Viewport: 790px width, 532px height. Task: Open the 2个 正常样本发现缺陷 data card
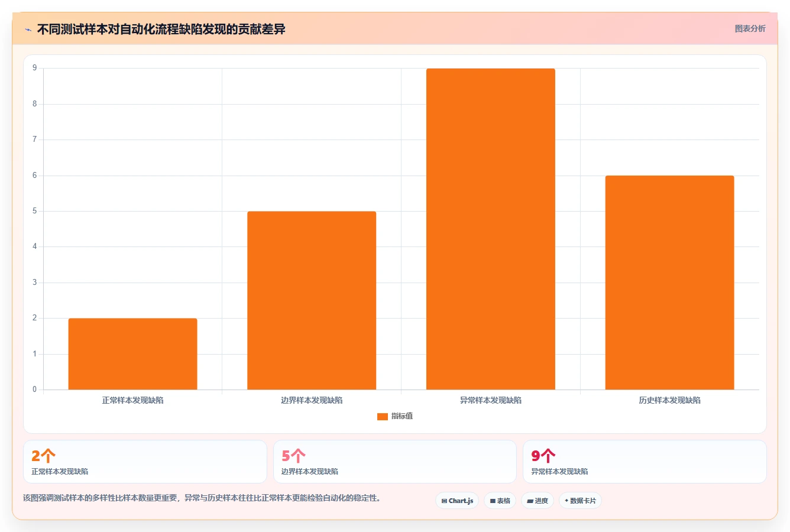145,462
